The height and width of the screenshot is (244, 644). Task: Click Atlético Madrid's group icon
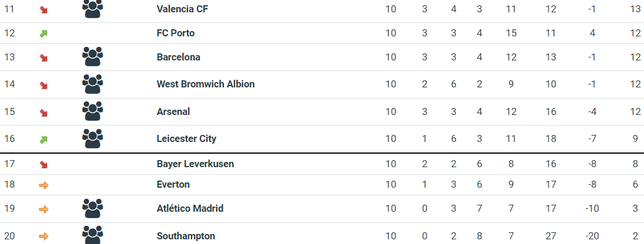click(93, 208)
